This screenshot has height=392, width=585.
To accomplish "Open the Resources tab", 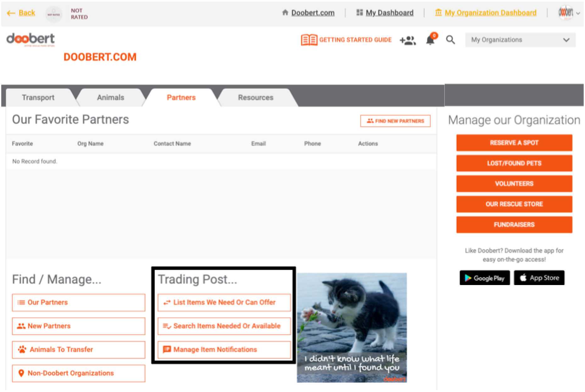I will click(x=255, y=98).
